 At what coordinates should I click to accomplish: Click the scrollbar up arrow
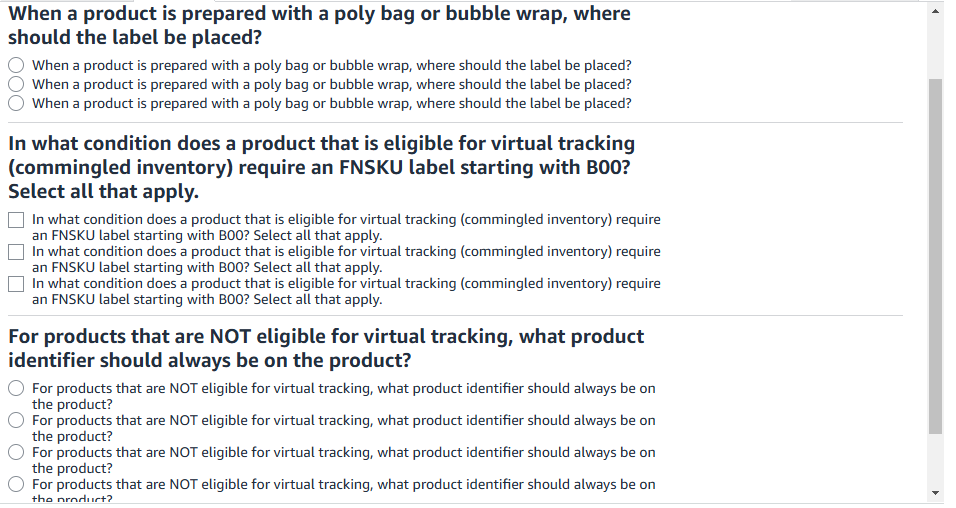(x=935, y=11)
